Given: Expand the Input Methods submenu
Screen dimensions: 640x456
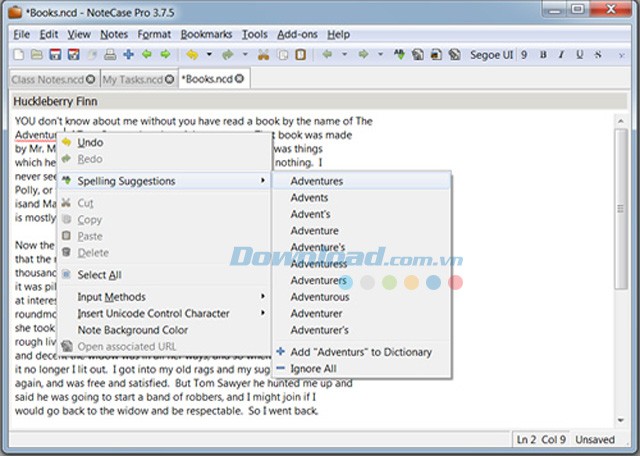Looking at the screenshot, I should 163,297.
